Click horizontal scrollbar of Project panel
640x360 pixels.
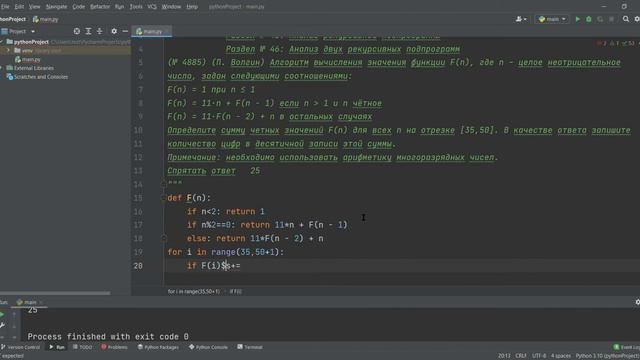(55, 293)
